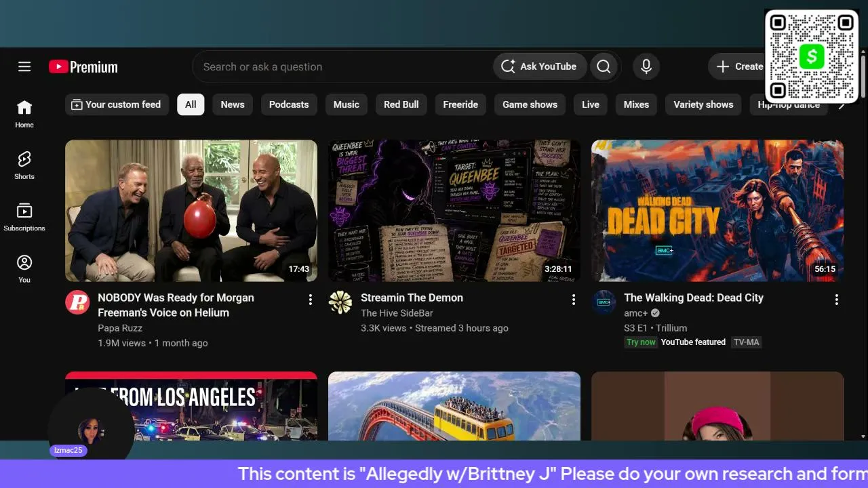The height and width of the screenshot is (488, 868).
Task: Visit The Hive SideBar channel name
Action: [x=397, y=313]
